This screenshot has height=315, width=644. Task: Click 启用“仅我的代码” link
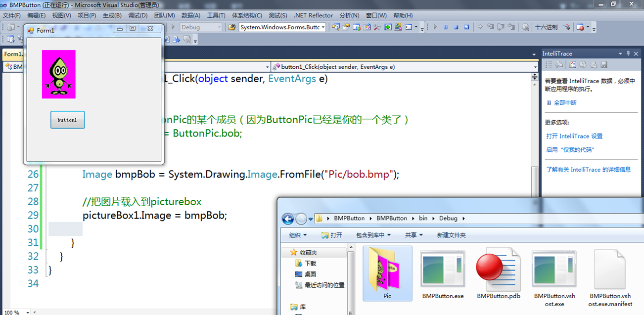(x=570, y=149)
